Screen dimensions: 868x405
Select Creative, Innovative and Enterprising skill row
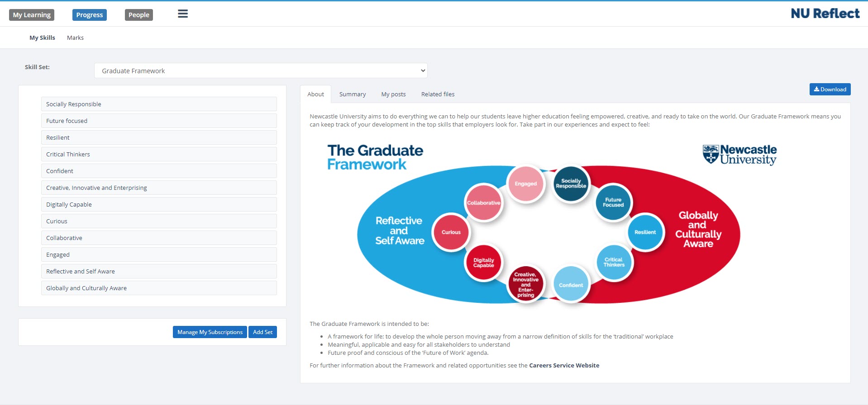point(159,188)
